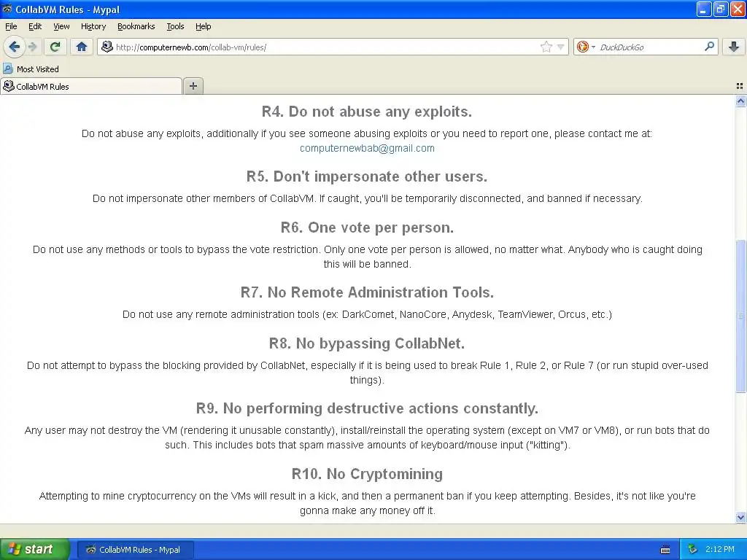Restore down the Mypal window

pos(720,9)
